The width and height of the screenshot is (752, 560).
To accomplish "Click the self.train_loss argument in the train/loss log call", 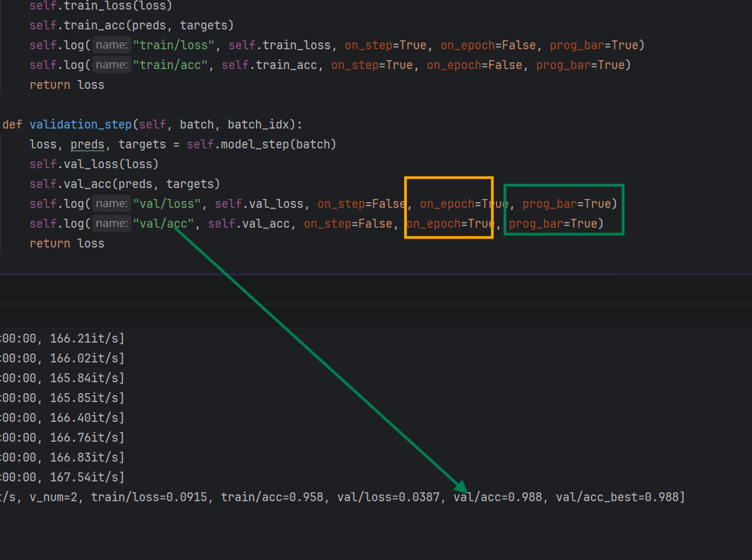I will pyautogui.click(x=280, y=45).
